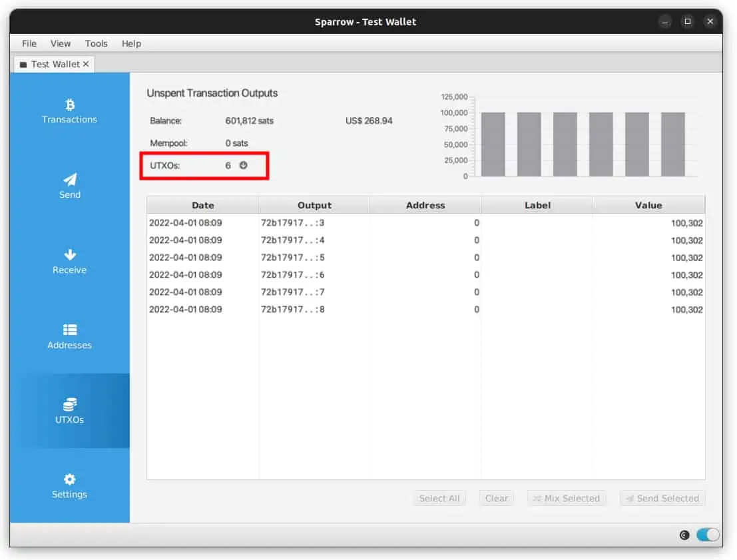This screenshot has width=737, height=560.
Task: Open the Tools menu
Action: click(x=97, y=43)
